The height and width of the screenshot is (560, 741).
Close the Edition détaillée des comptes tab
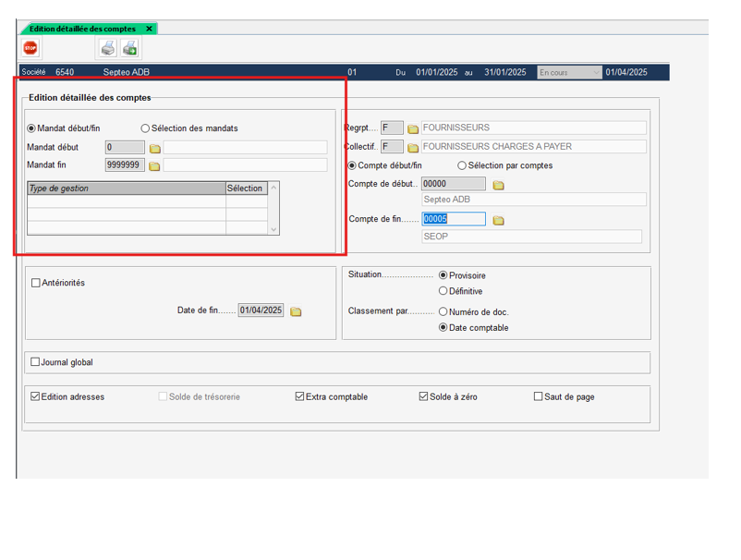(x=150, y=29)
